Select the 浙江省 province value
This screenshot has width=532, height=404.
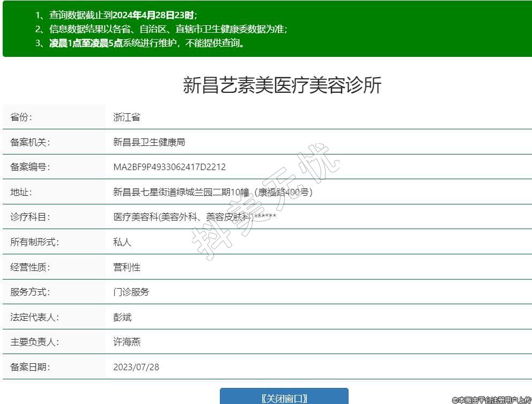point(127,117)
